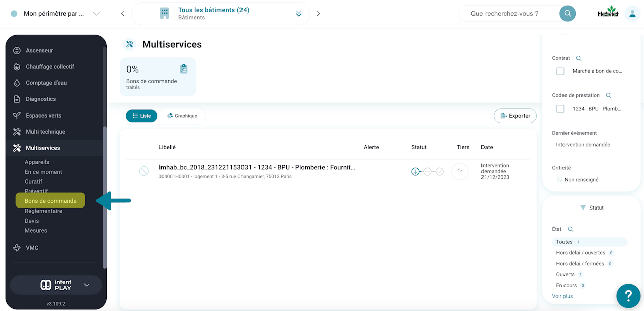Switch to the Liste view tab

coord(141,116)
